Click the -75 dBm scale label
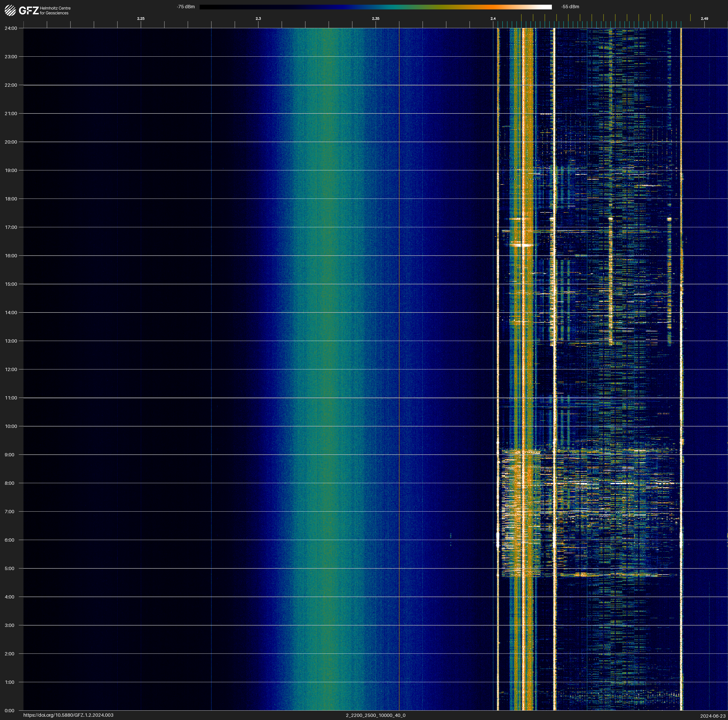 click(185, 7)
